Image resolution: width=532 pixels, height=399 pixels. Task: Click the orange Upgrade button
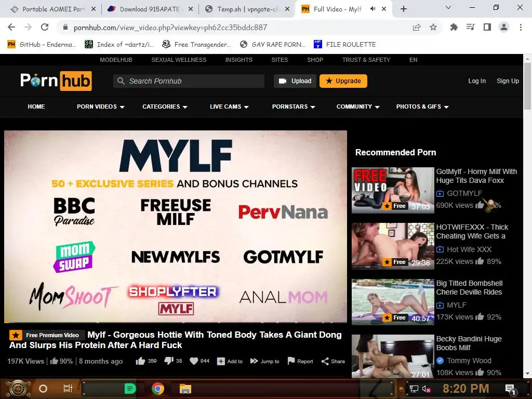(x=343, y=81)
